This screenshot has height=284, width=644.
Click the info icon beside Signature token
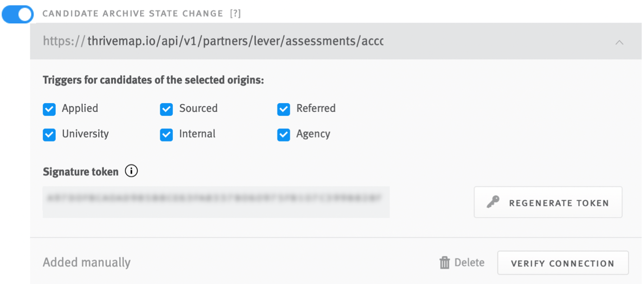[x=131, y=171]
